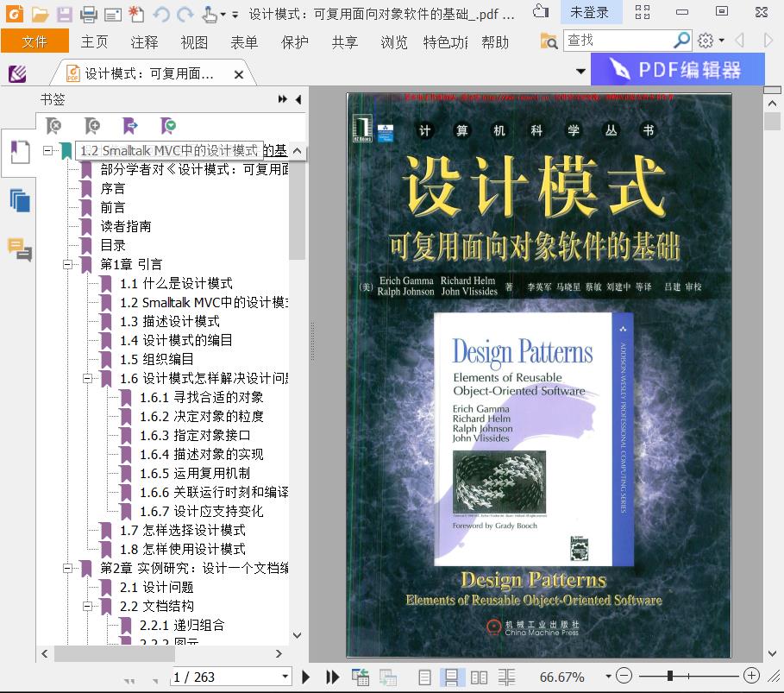This screenshot has height=693, width=784.
Task: Open the zoom percentage dropdown arrow
Action: pyautogui.click(x=608, y=677)
